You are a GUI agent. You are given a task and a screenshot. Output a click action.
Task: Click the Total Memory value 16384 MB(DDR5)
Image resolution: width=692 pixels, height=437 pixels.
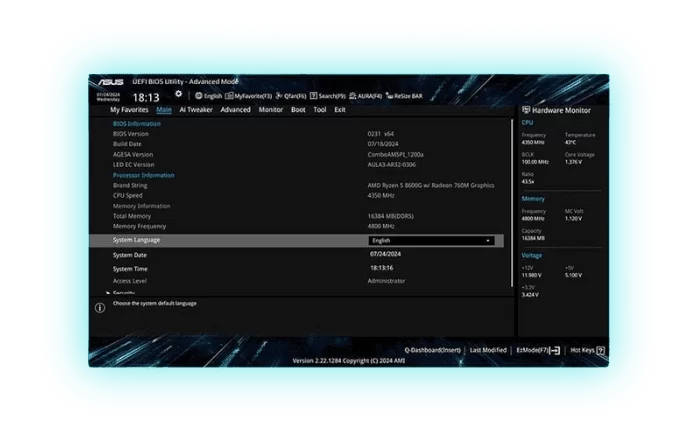tap(391, 216)
